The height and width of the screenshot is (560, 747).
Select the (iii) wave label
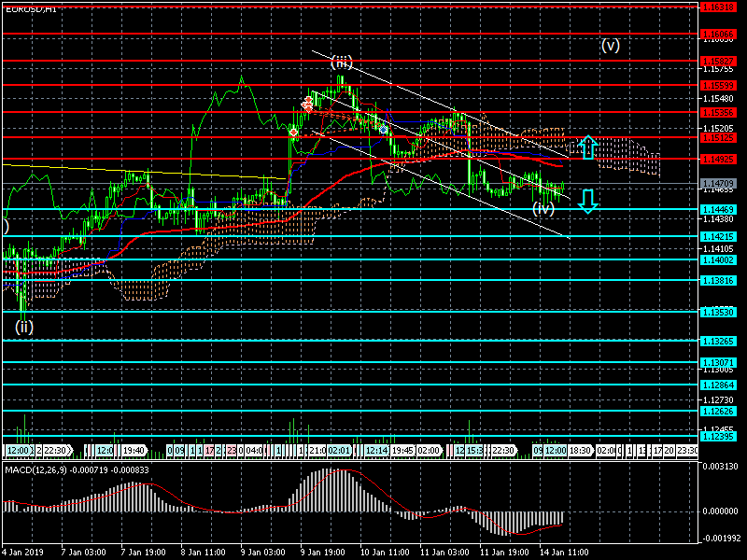pos(342,63)
